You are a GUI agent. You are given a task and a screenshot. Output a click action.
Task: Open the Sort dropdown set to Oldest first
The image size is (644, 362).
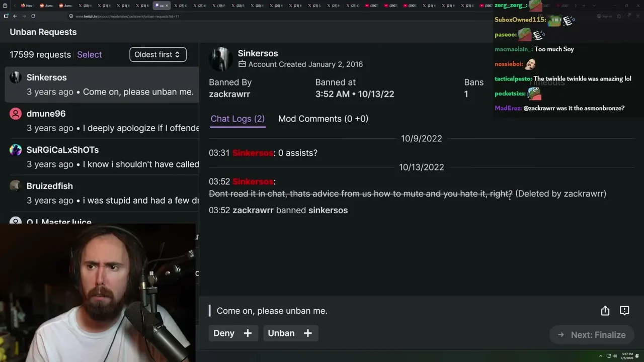pyautogui.click(x=158, y=54)
